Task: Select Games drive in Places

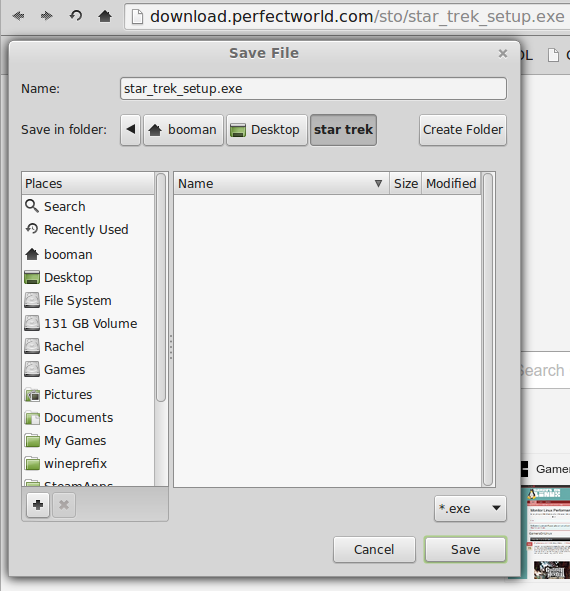Action: point(88,369)
